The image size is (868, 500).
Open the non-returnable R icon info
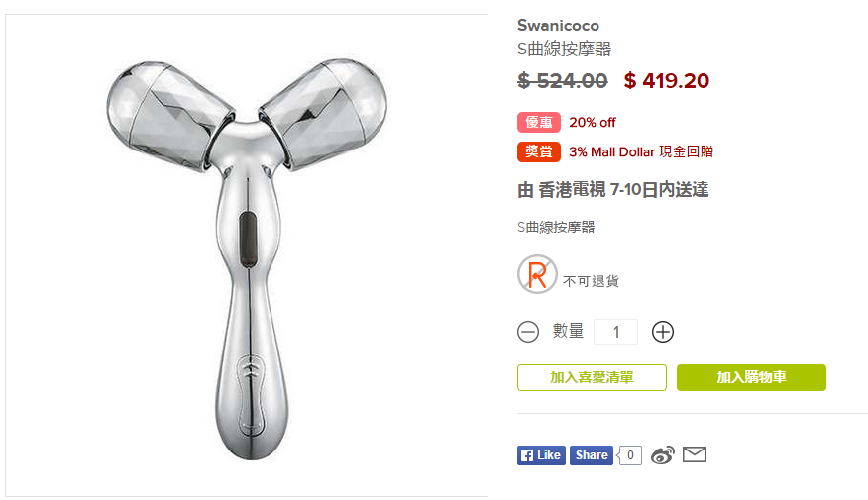tap(537, 274)
